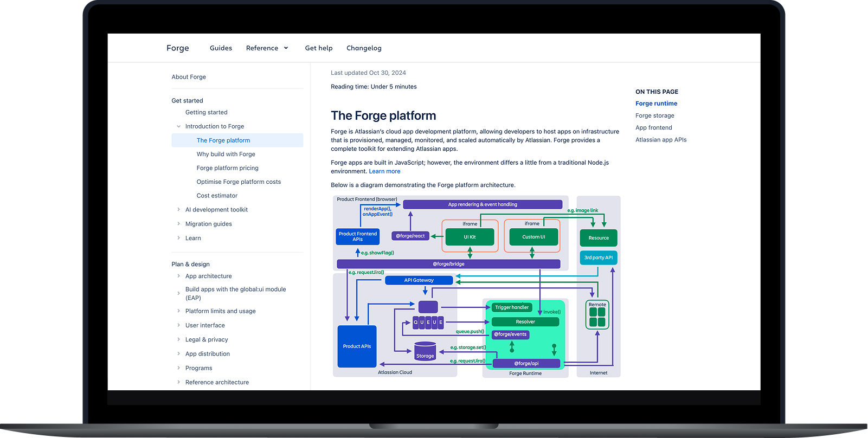Open the Guides nav item
The image size is (868, 438).
point(221,48)
